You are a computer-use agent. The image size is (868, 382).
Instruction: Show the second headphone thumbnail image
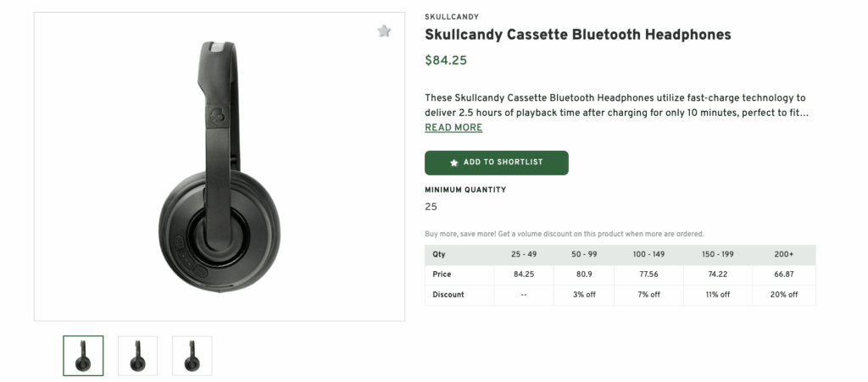point(137,356)
